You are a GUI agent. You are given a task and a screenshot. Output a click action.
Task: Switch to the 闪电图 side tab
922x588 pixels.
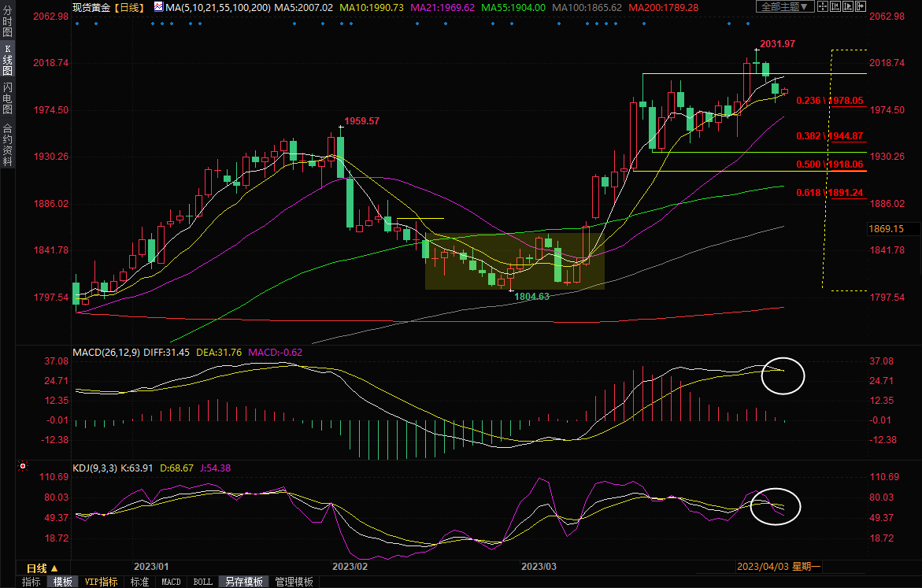(7, 96)
